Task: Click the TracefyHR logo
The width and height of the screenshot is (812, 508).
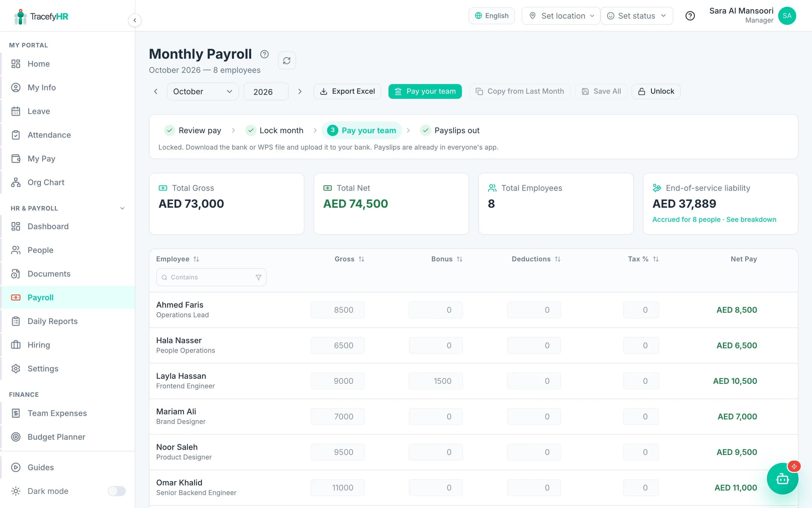Action: (x=41, y=16)
